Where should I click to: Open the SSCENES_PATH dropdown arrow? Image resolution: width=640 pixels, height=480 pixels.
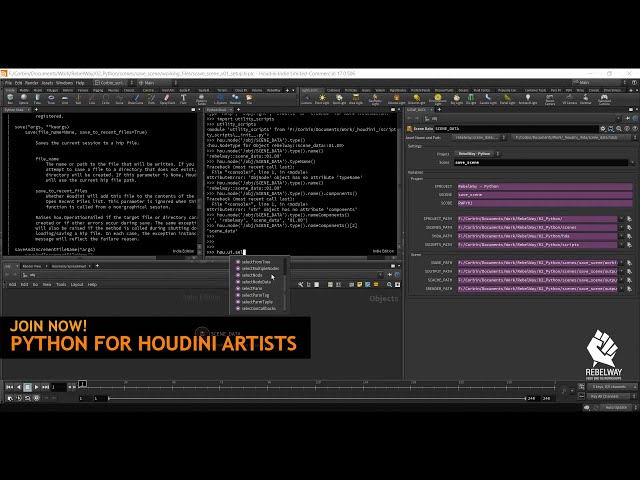(622, 227)
